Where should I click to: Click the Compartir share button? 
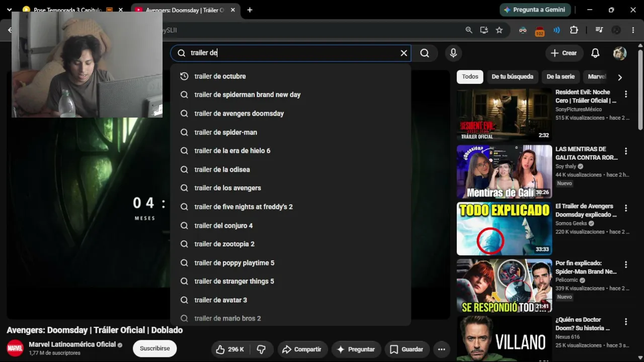point(302,349)
